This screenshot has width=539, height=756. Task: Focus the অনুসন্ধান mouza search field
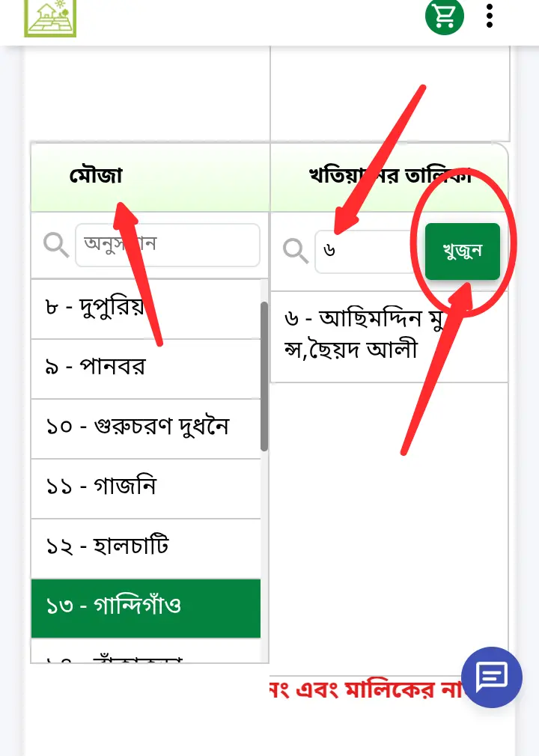[167, 244]
